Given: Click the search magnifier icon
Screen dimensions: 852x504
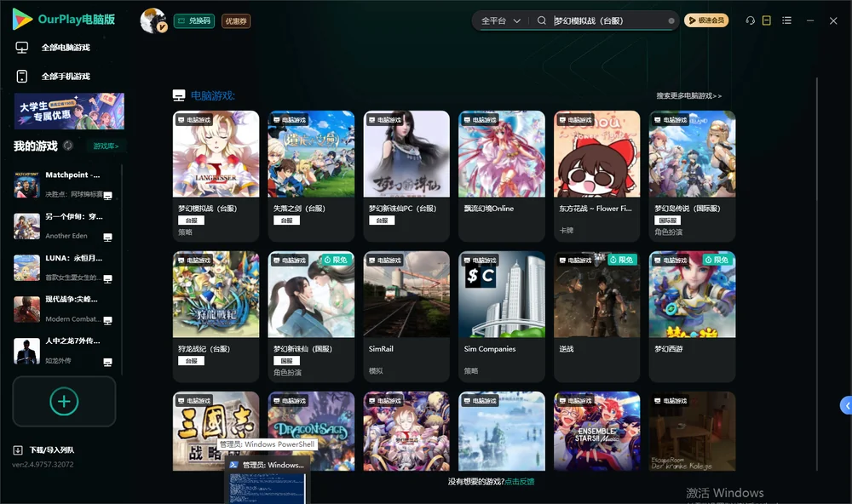Looking at the screenshot, I should [541, 20].
